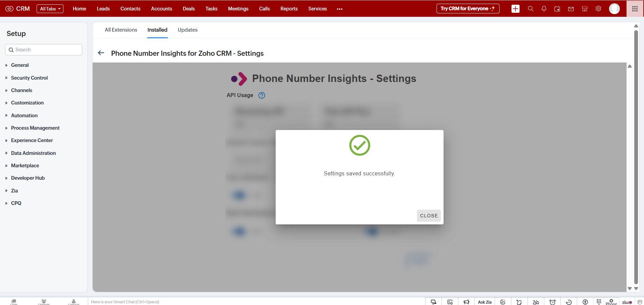Image resolution: width=644 pixels, height=305 pixels.
Task: Open the Meetings module
Action: pyautogui.click(x=238, y=9)
